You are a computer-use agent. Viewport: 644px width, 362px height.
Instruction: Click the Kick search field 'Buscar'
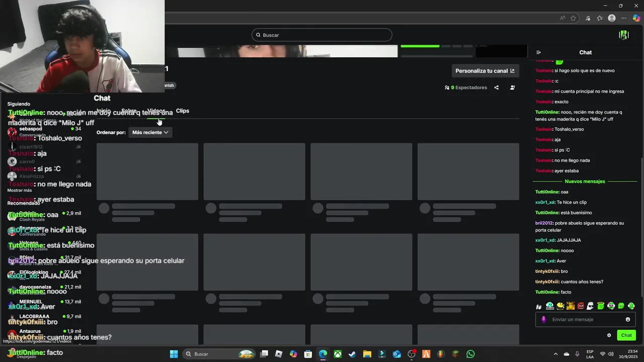click(322, 35)
